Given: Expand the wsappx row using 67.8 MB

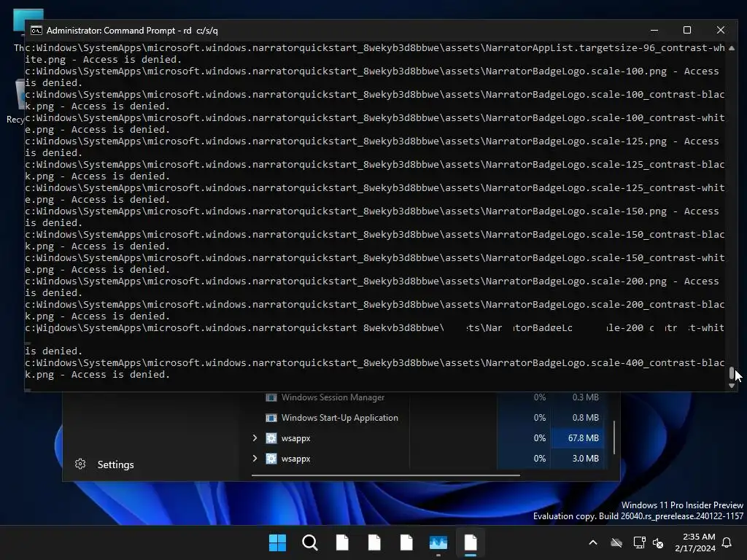Looking at the screenshot, I should [x=255, y=437].
